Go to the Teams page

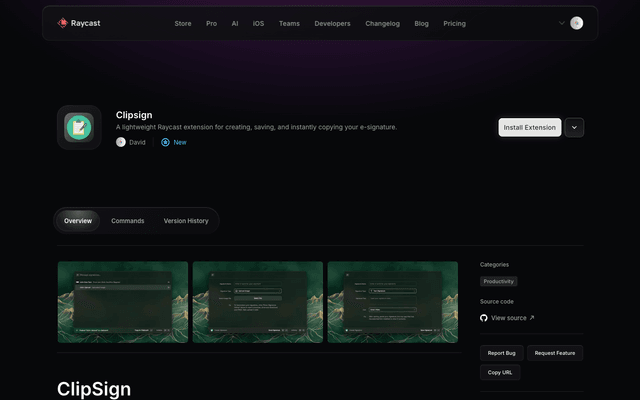click(x=289, y=24)
